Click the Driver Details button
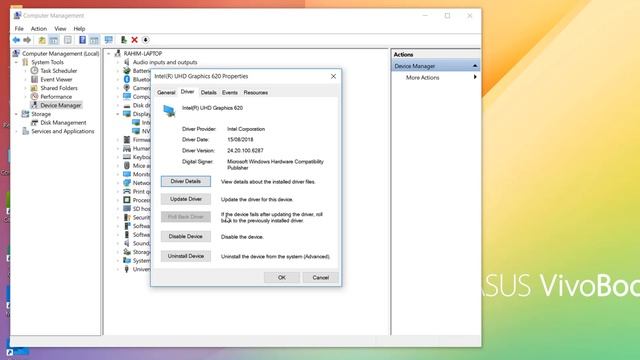 click(186, 181)
